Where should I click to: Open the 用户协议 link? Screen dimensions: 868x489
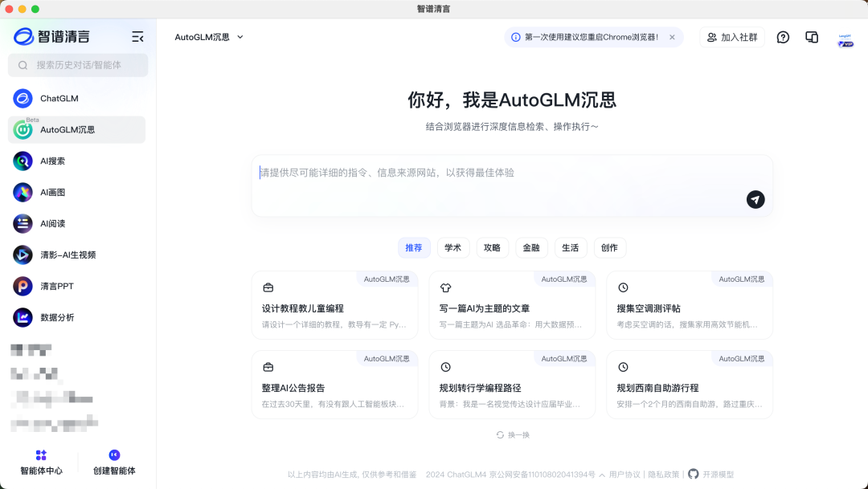[x=624, y=475]
